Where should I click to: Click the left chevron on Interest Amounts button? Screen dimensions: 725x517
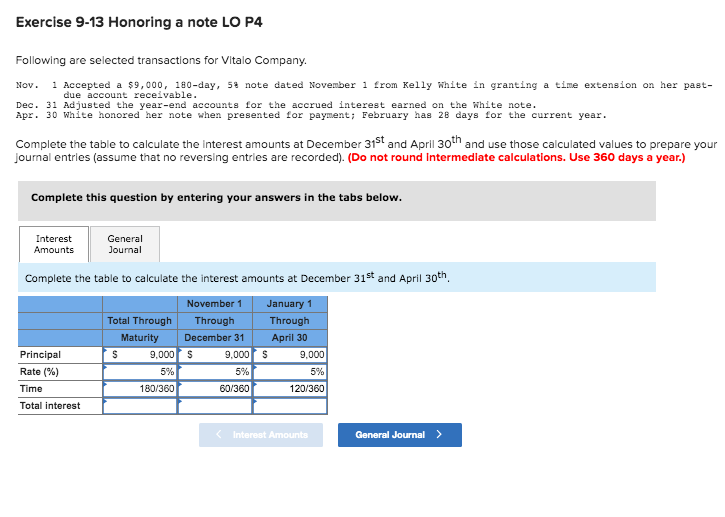219,434
